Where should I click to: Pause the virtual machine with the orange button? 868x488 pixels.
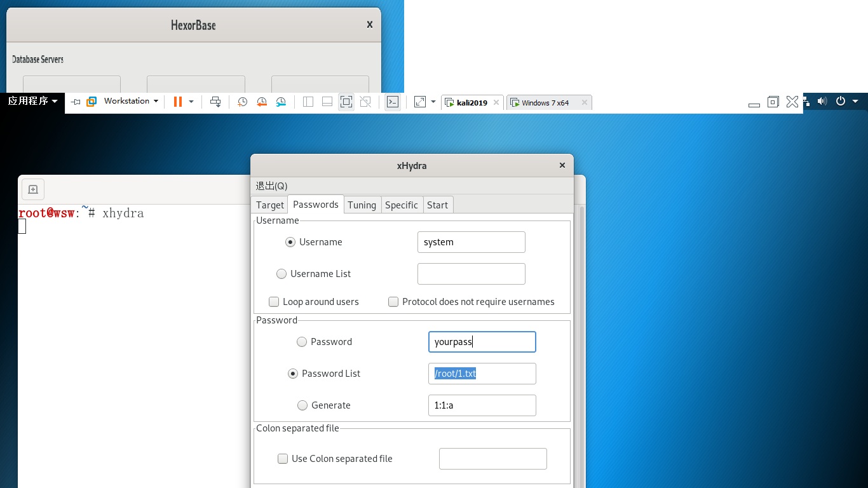pyautogui.click(x=178, y=102)
